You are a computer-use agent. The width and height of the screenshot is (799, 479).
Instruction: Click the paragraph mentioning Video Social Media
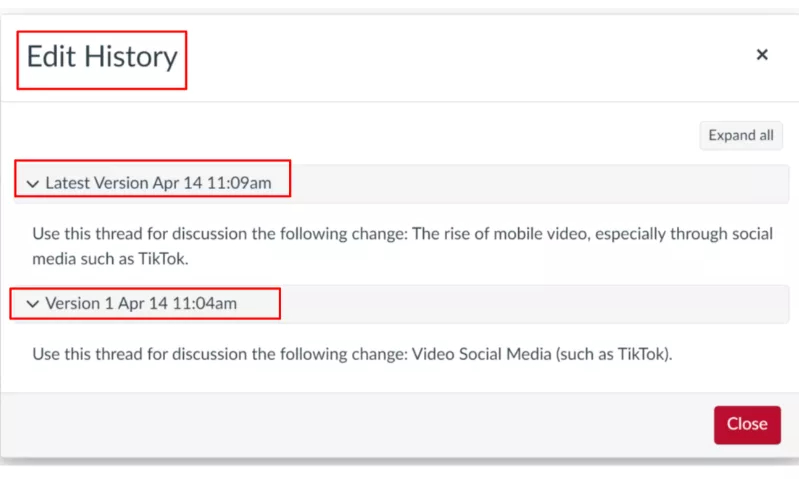[x=352, y=354]
